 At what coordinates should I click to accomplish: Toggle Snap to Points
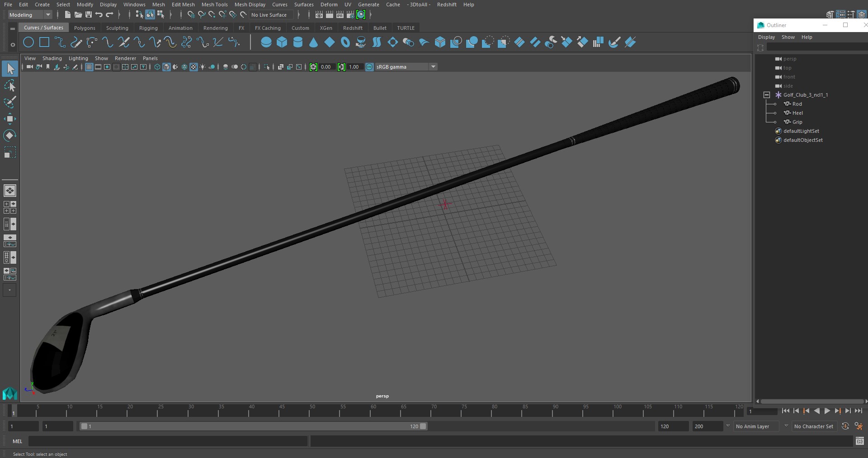point(212,15)
